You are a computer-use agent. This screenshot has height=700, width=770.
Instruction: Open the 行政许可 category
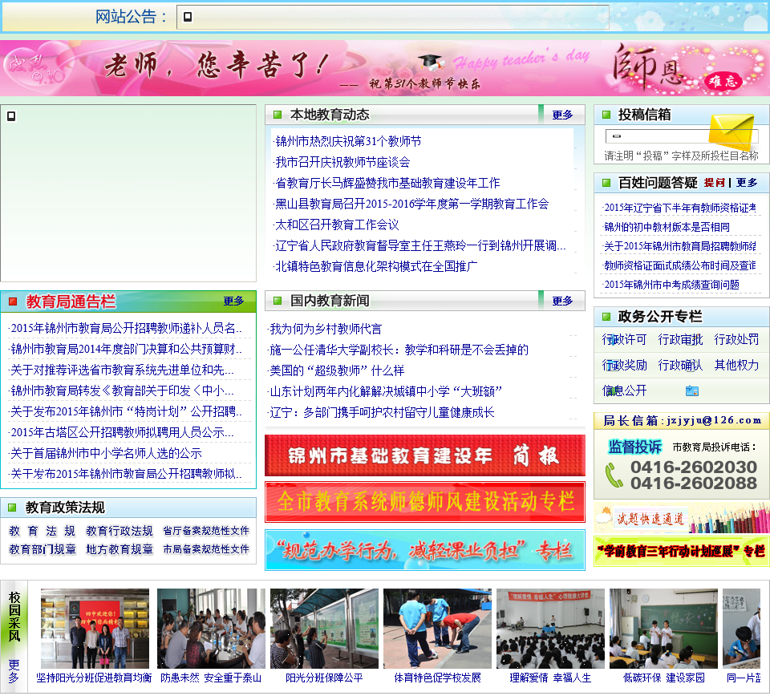pyautogui.click(x=624, y=340)
